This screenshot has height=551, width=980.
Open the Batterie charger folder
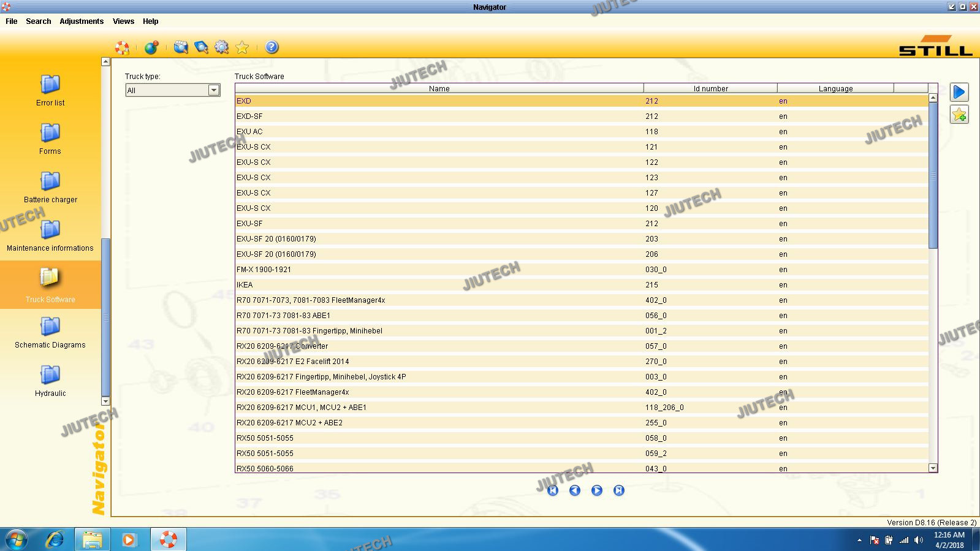(x=50, y=187)
